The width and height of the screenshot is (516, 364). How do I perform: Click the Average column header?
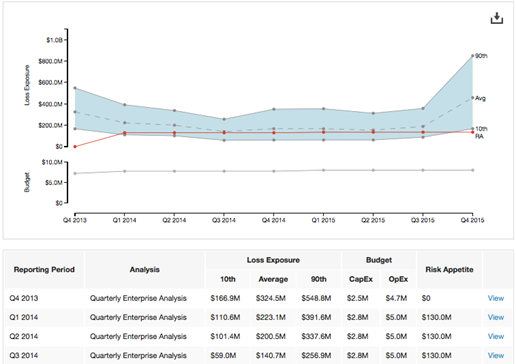tap(273, 279)
